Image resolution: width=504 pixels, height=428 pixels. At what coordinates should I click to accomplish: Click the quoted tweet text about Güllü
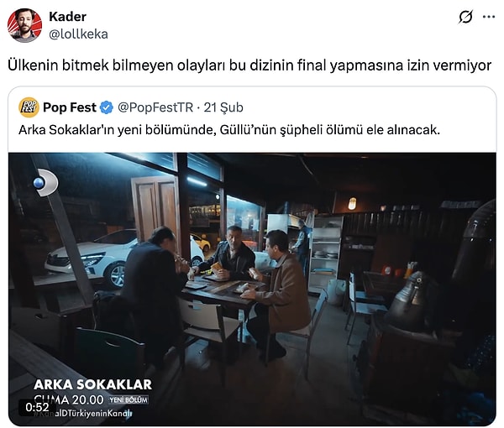[229, 130]
